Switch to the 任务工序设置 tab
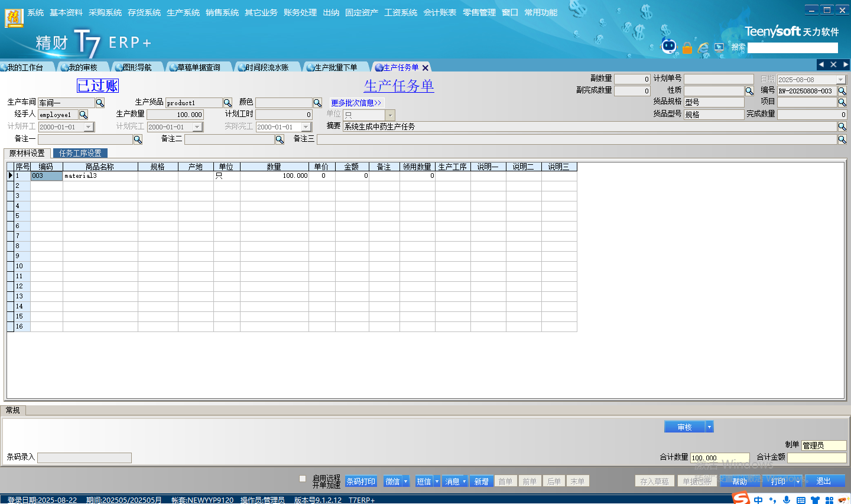 80,153
